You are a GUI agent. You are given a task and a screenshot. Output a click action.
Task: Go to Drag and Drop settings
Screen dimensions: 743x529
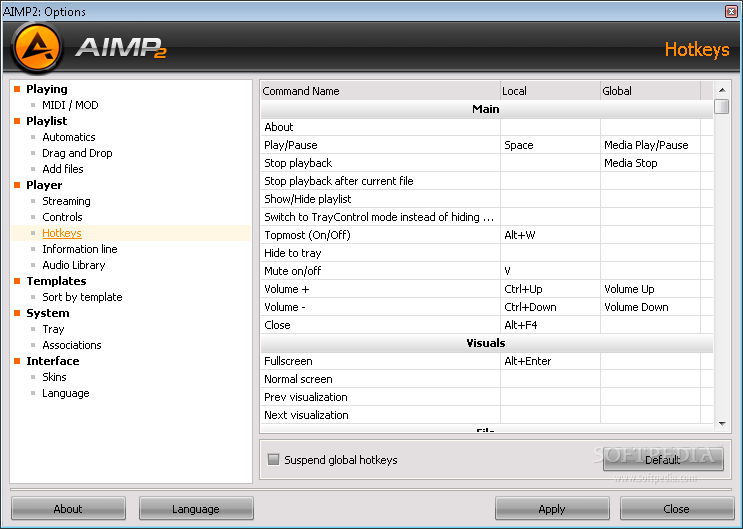click(77, 153)
